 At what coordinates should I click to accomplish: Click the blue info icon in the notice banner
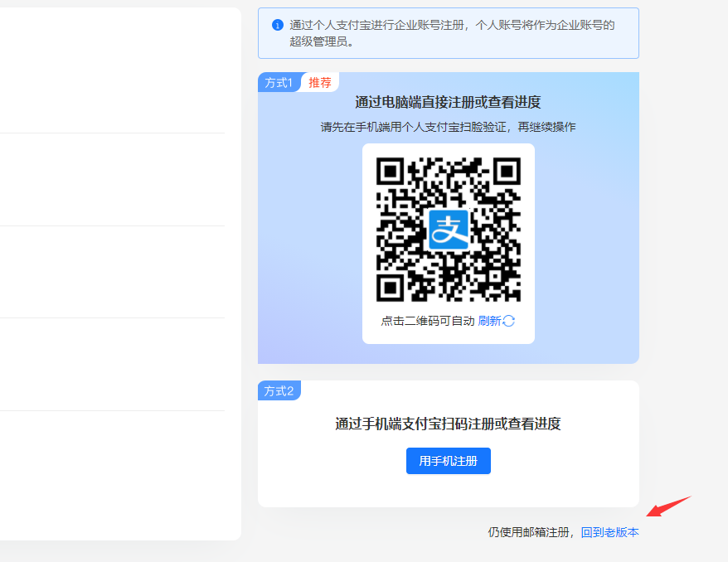point(278,25)
